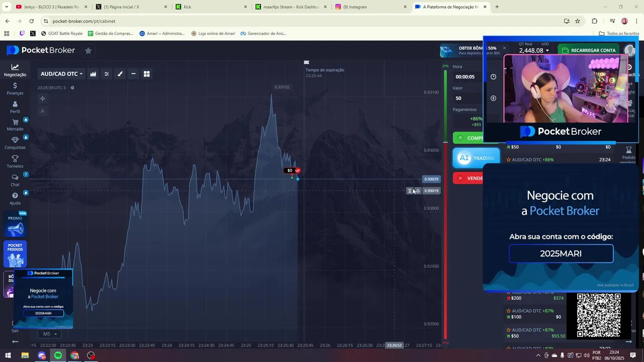Screen dimensions: 644x362
Task: Click the green COMPRAR buy button
Action: click(468, 138)
